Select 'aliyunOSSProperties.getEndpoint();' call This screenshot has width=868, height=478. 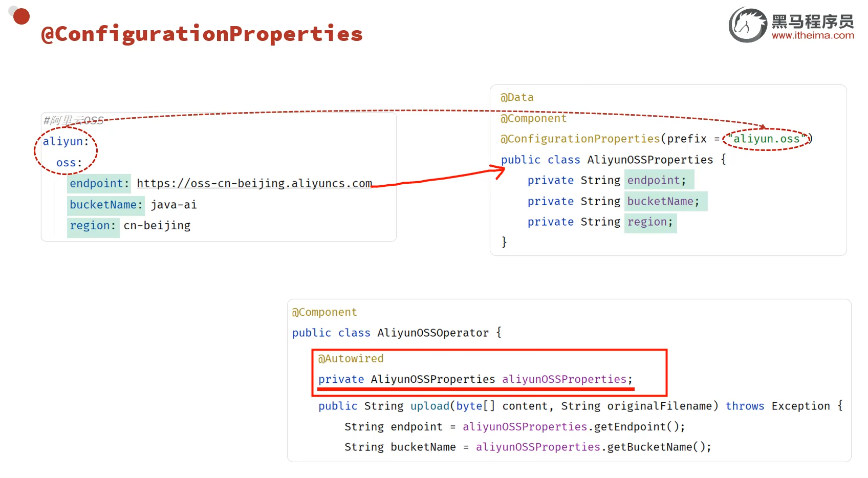click(574, 427)
